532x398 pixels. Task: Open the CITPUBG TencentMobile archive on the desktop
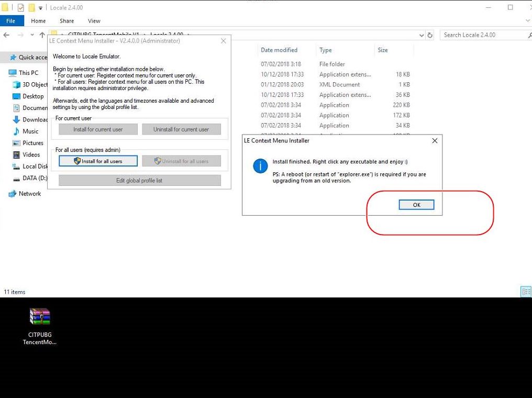tap(39, 317)
